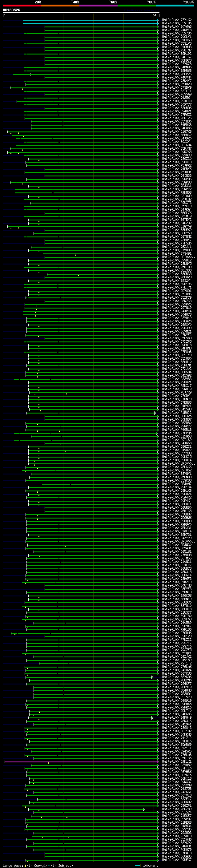Click the red ~20% identity legend bar
Screen dimensions: 197x868
(x=22, y=6)
